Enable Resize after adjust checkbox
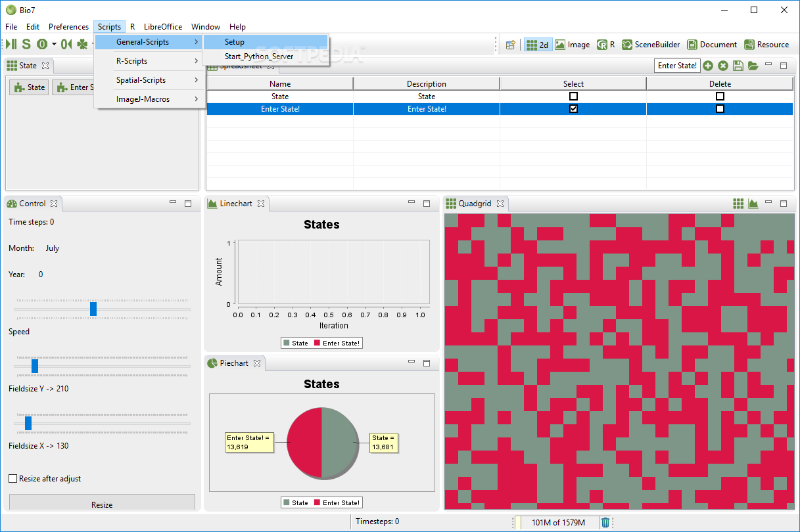The height and width of the screenshot is (532, 800). point(12,479)
